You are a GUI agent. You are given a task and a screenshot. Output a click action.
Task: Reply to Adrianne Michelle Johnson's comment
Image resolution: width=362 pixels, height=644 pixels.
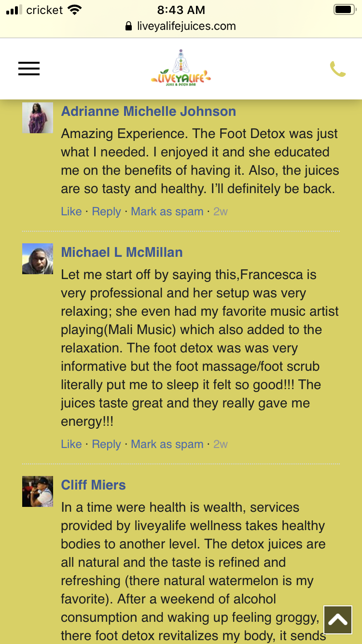click(x=106, y=211)
